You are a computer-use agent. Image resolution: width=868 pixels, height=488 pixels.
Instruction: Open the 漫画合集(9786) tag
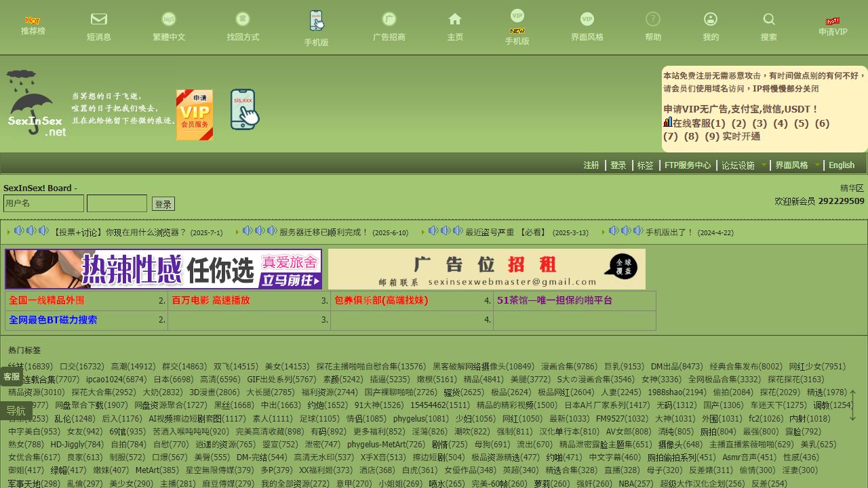pyautogui.click(x=569, y=367)
